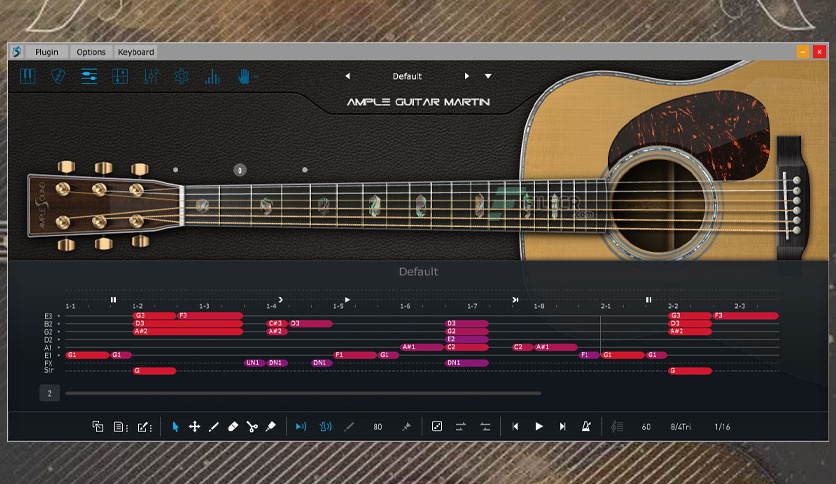The width and height of the screenshot is (836, 484).
Task: Click the loop left arrows icon
Action: click(x=485, y=426)
